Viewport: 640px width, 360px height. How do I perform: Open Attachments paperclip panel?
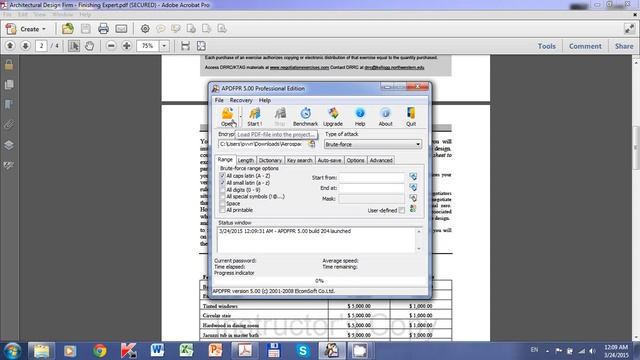click(x=9, y=124)
